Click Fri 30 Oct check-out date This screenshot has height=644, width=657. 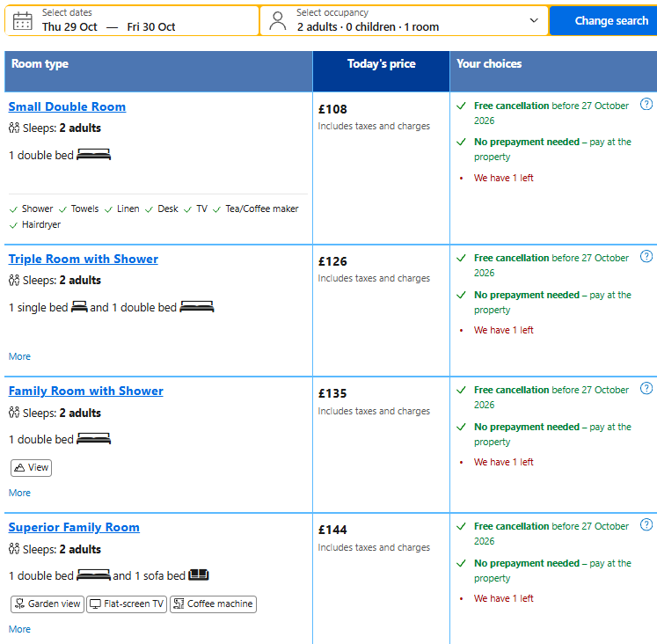pyautogui.click(x=151, y=26)
